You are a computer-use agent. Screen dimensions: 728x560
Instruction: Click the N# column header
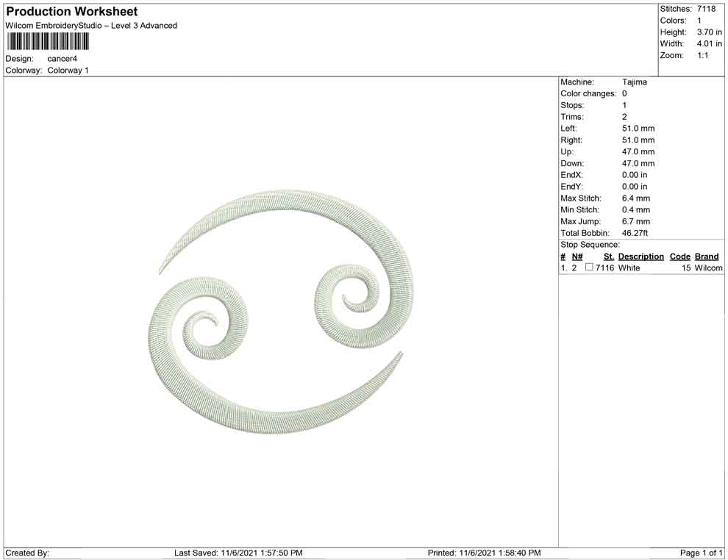pos(577,256)
